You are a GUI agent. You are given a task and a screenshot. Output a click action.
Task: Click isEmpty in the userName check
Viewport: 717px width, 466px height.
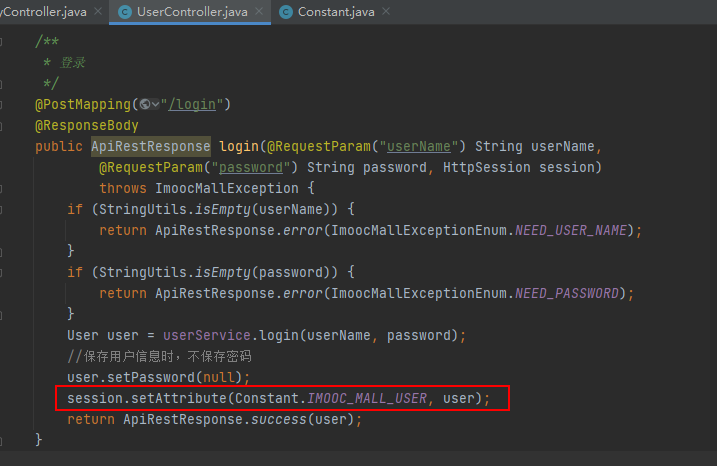tap(223, 209)
